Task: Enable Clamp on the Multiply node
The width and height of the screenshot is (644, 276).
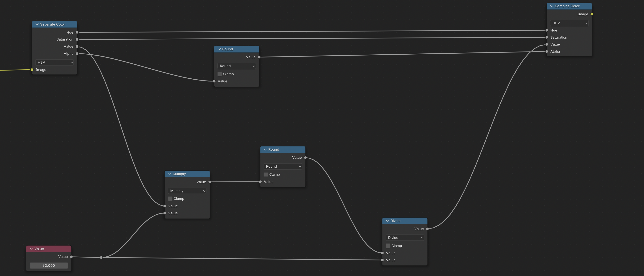Action: click(170, 199)
